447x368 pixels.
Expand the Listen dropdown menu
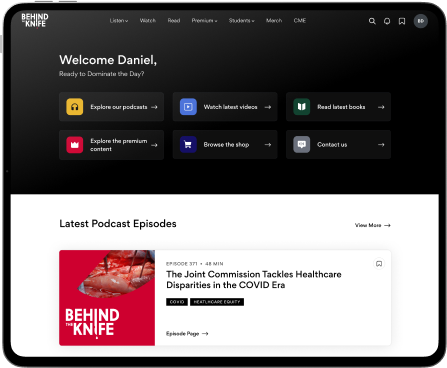pos(119,21)
